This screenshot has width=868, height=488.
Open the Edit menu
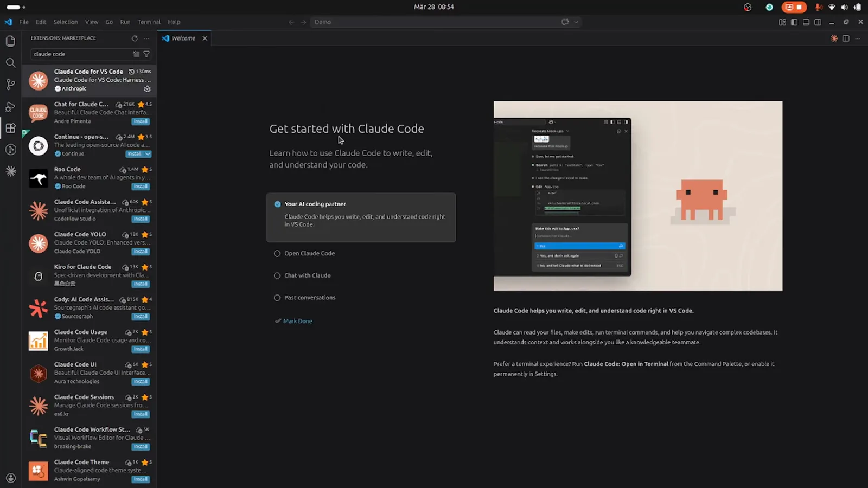(x=41, y=22)
